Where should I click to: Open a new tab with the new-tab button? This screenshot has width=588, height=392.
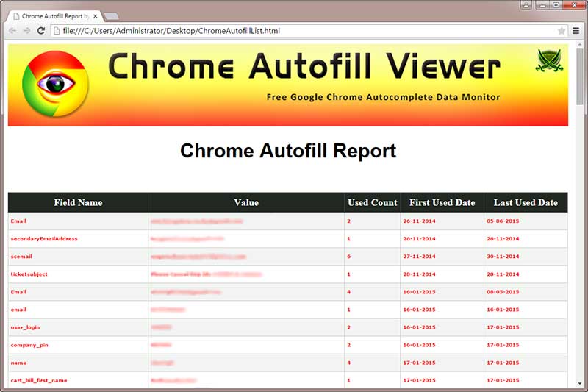(111, 15)
